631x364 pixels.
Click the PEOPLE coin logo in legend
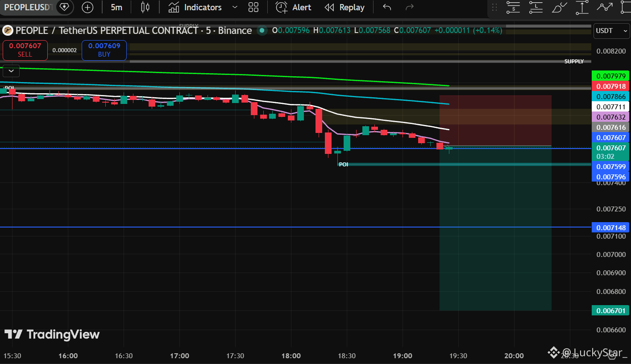7,30
